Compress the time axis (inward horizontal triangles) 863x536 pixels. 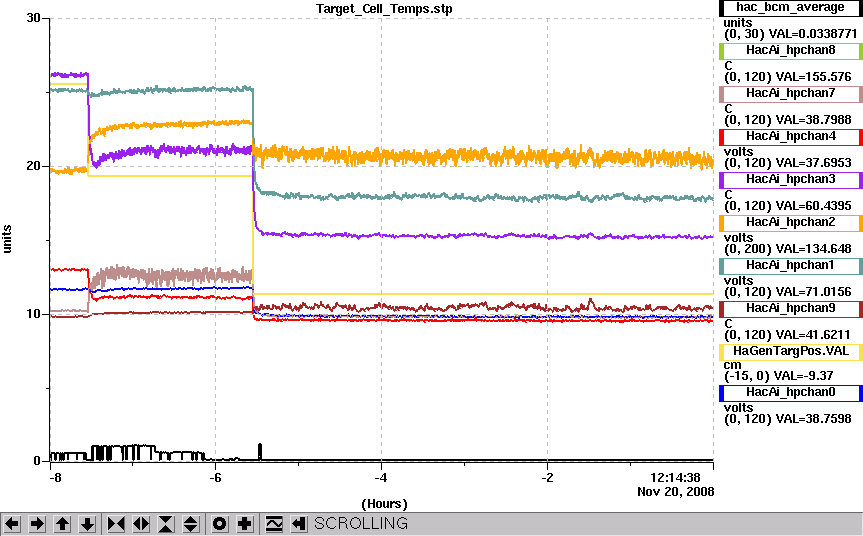116,523
